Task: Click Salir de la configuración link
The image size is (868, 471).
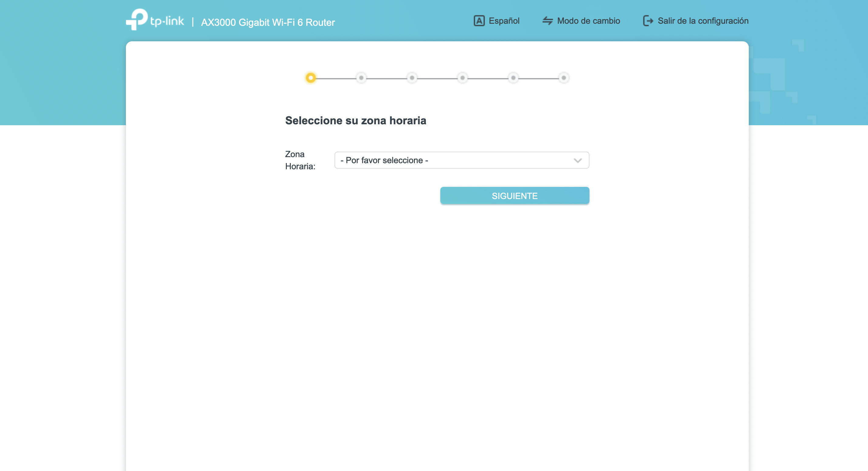Action: [703, 21]
